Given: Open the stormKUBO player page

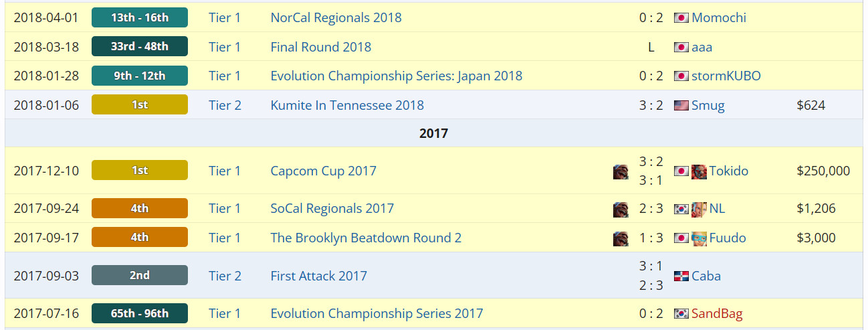Looking at the screenshot, I should coord(726,76).
